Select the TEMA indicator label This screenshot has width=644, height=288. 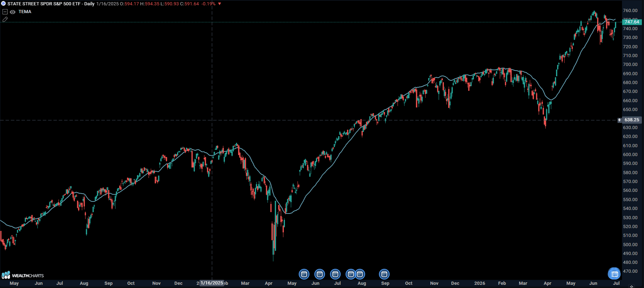(25, 12)
